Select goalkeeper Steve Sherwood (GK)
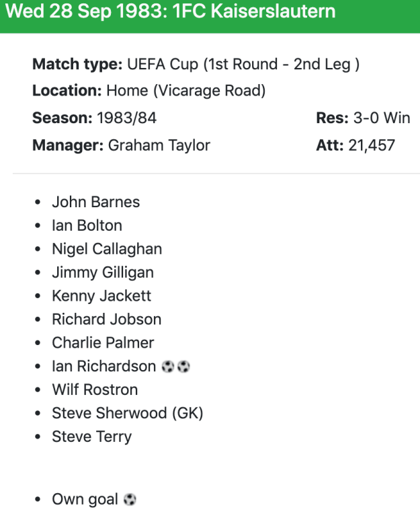The height and width of the screenshot is (522, 420). click(128, 414)
